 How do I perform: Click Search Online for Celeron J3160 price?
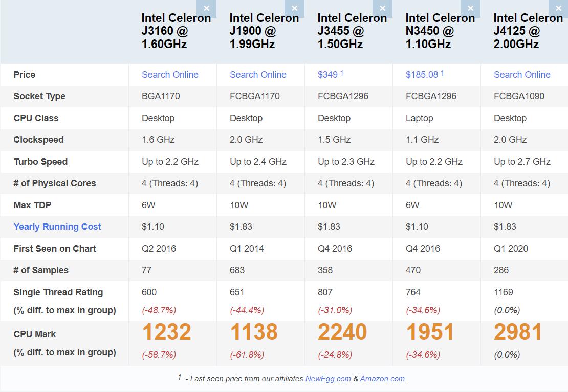170,75
